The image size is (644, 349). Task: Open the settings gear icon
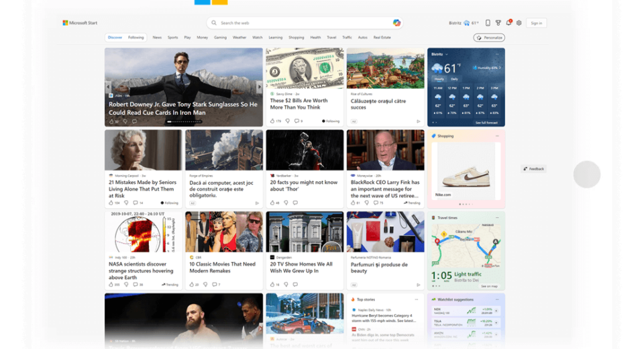(519, 23)
